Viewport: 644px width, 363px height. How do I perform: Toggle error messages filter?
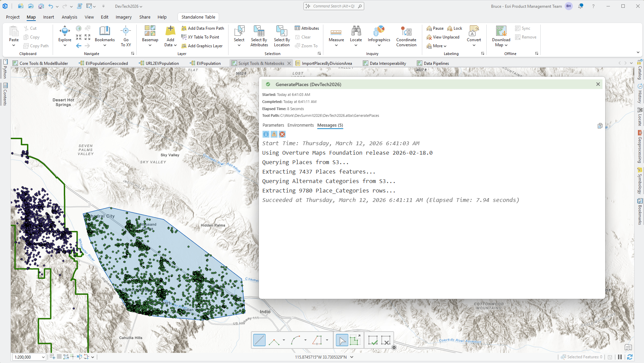(x=282, y=134)
